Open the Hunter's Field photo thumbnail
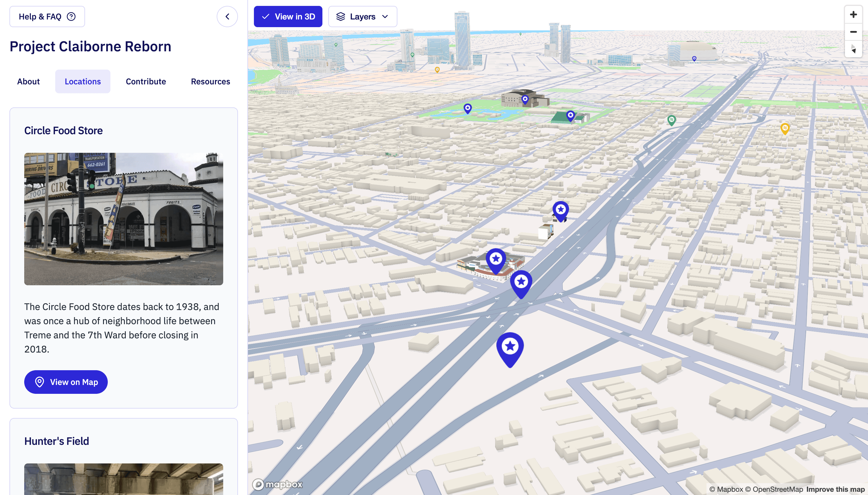 pyautogui.click(x=123, y=479)
